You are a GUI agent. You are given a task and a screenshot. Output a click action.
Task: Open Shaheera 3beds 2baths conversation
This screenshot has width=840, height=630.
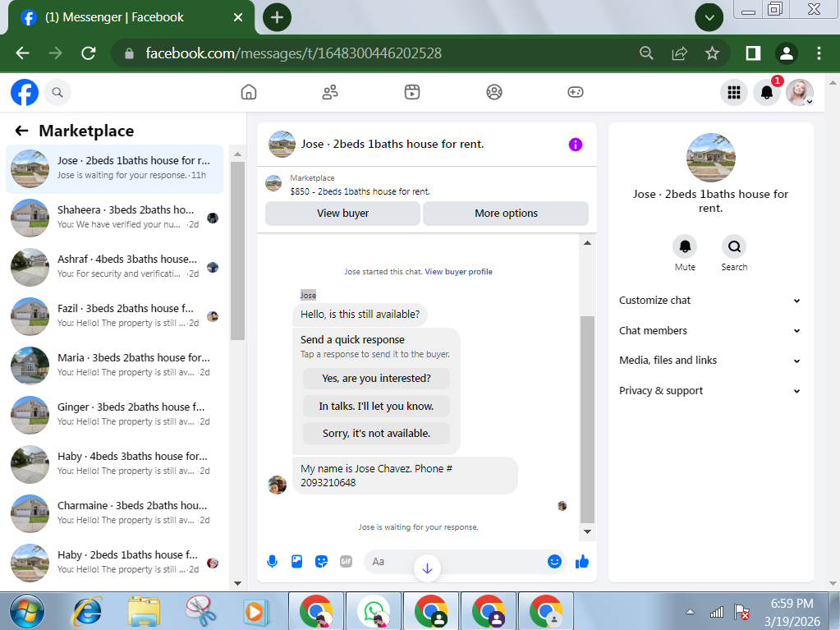coord(115,218)
